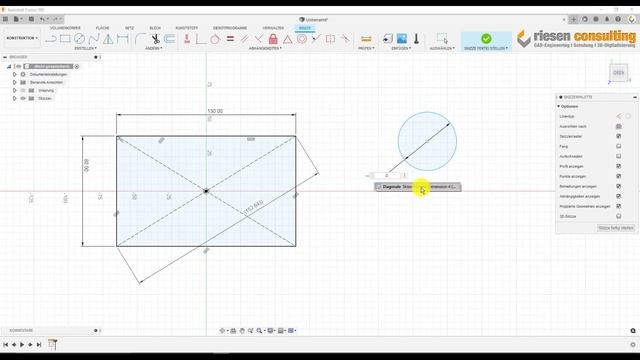The image size is (640, 360).
Task: Click the Save icon
Action: click(x=31, y=19)
